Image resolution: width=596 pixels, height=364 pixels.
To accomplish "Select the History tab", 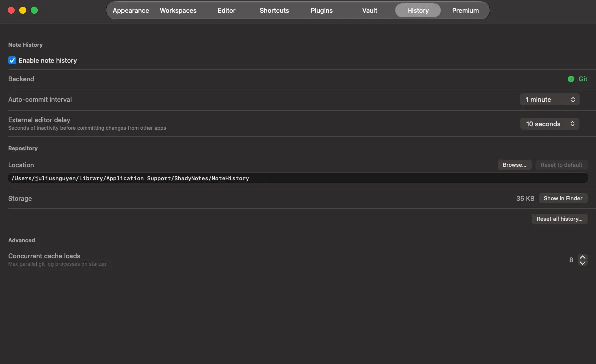I will point(418,10).
